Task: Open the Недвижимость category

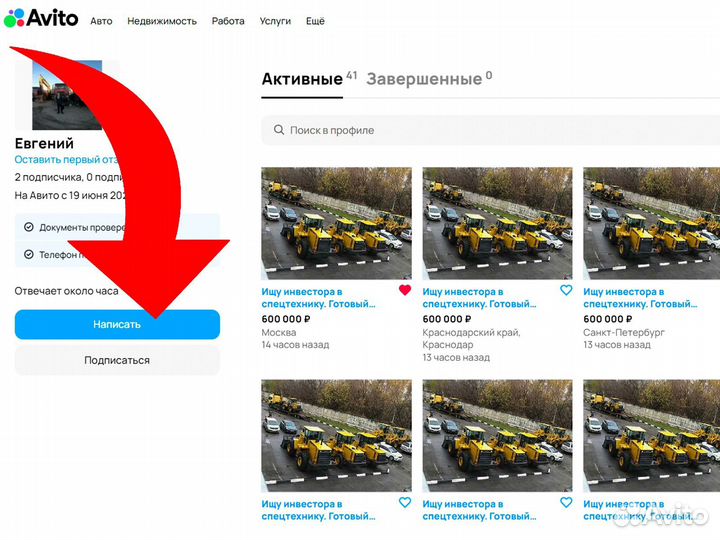Action: pos(162,21)
